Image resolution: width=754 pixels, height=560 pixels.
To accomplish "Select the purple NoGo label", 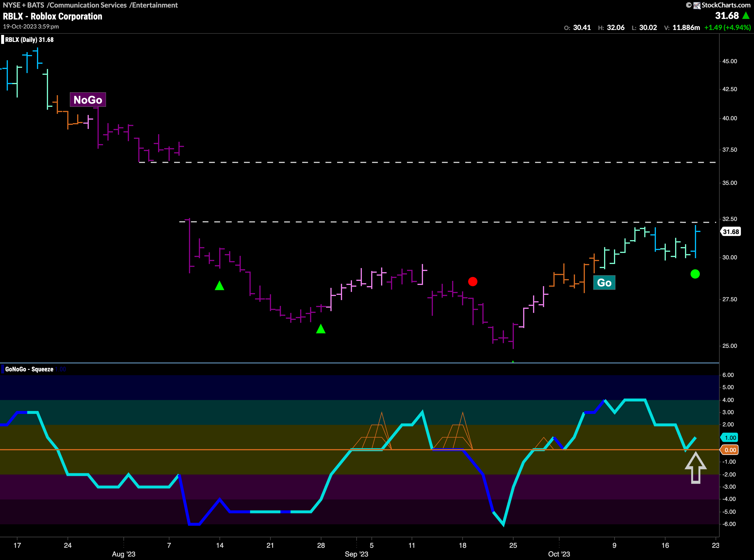I will [x=88, y=100].
